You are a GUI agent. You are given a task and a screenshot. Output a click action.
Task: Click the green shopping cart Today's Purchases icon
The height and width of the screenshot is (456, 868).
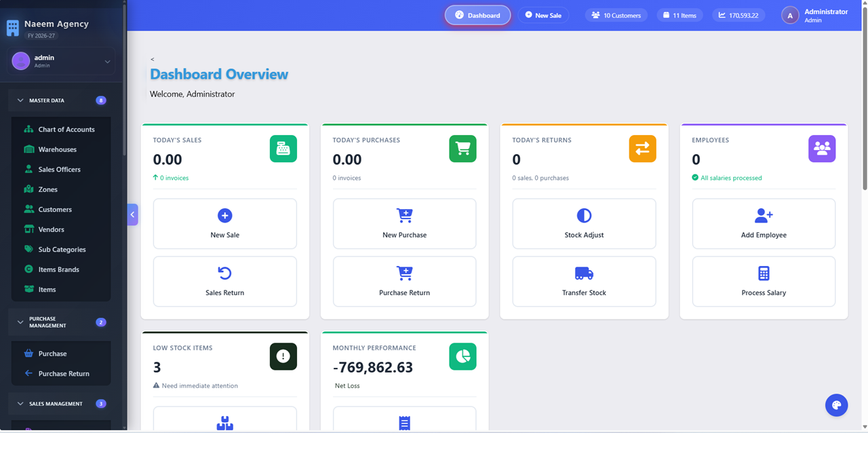click(462, 149)
